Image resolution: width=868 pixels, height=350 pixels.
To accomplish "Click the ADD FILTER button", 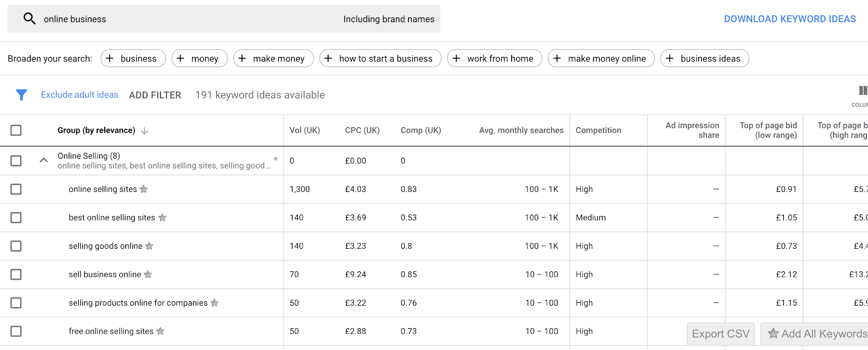I will click(155, 95).
